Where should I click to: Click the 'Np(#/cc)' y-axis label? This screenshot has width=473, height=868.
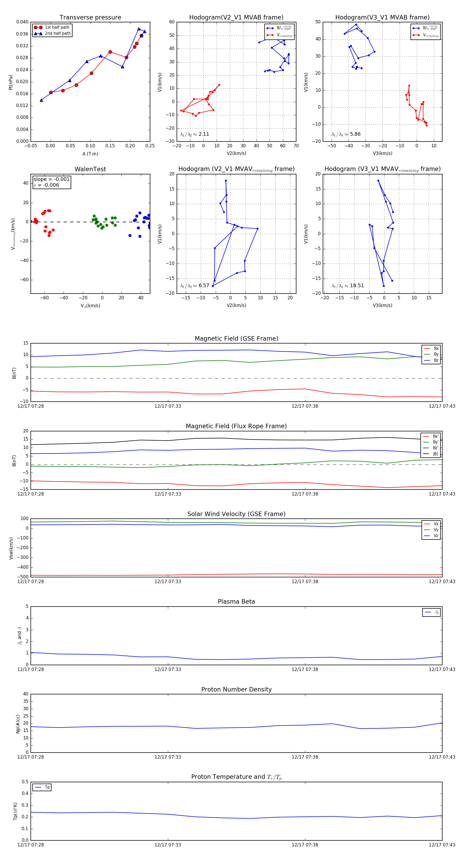pos(18,724)
